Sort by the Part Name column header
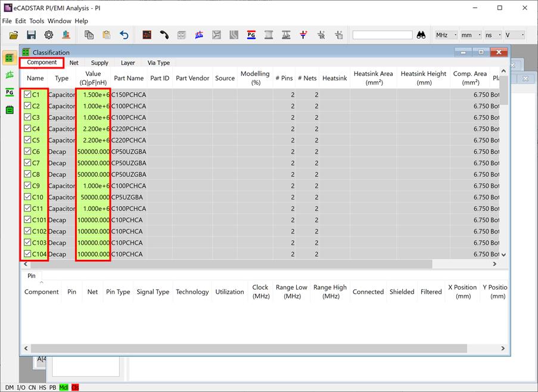The height and width of the screenshot is (392, 538). point(129,78)
